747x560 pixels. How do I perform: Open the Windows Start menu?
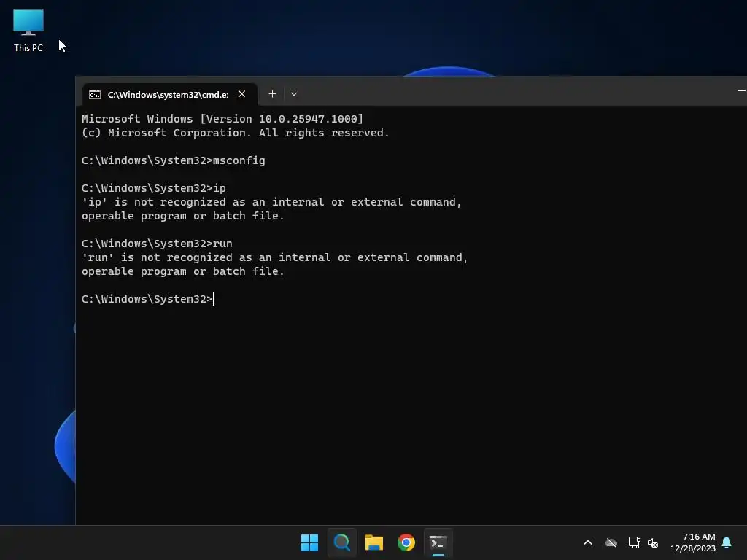point(309,542)
